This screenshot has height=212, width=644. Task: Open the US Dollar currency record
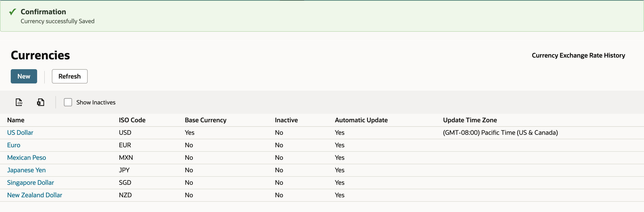tap(20, 133)
